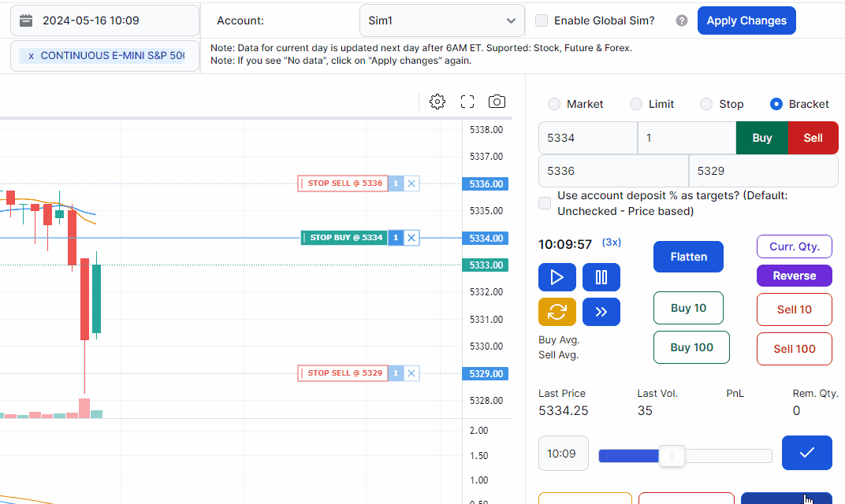The image size is (845, 504).
Task: Click Apply Changes button
Action: coord(746,20)
